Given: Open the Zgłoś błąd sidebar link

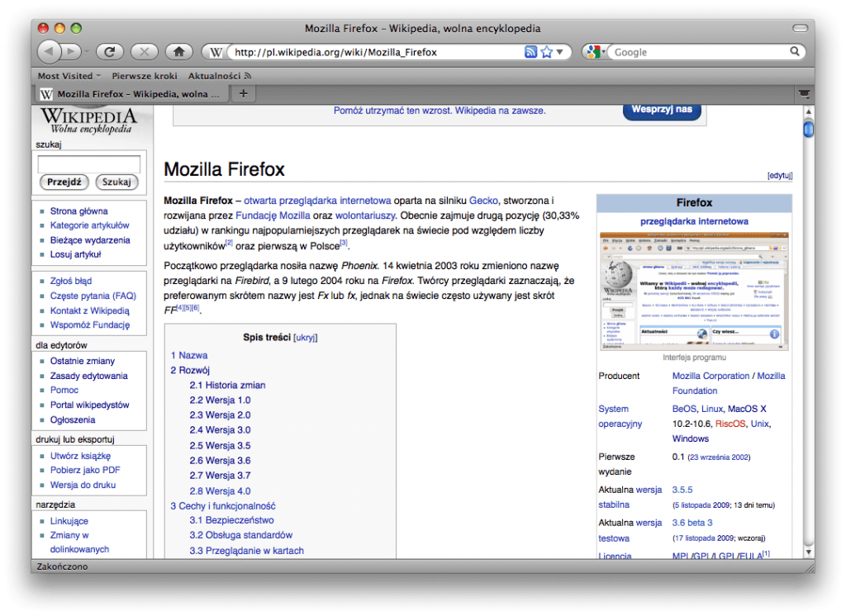Looking at the screenshot, I should (x=71, y=281).
